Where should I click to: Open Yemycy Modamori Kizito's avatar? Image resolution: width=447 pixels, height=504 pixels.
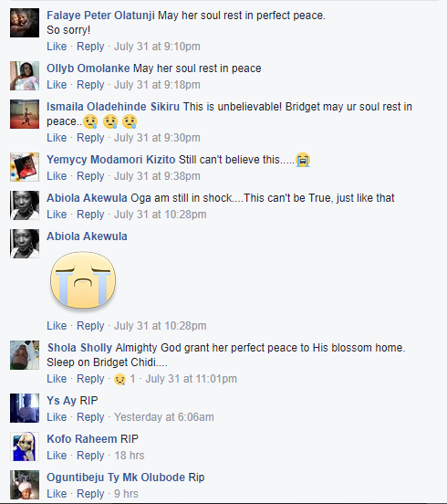click(x=25, y=167)
